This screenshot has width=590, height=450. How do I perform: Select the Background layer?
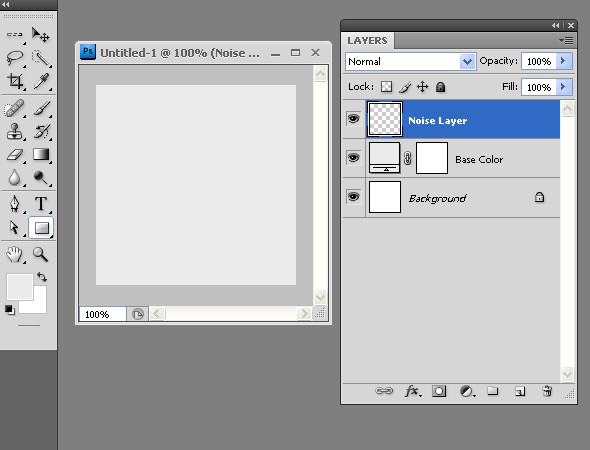(x=463, y=198)
